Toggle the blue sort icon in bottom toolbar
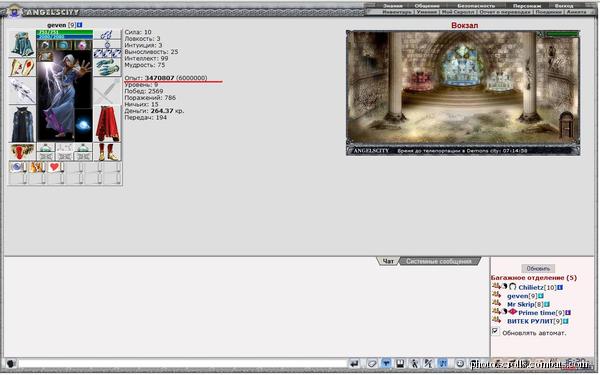Image resolution: width=600 pixels, height=375 pixels. click(443, 364)
